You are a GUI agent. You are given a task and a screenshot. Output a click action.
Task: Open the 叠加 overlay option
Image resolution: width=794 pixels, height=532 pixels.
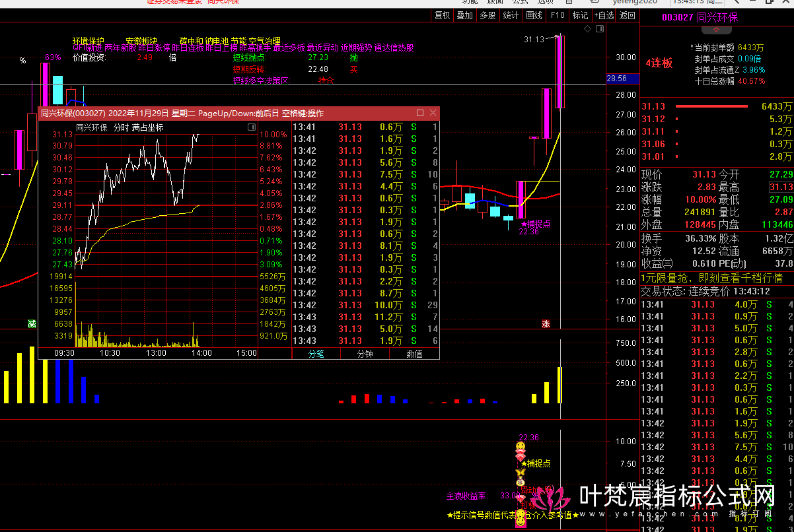coord(464,15)
